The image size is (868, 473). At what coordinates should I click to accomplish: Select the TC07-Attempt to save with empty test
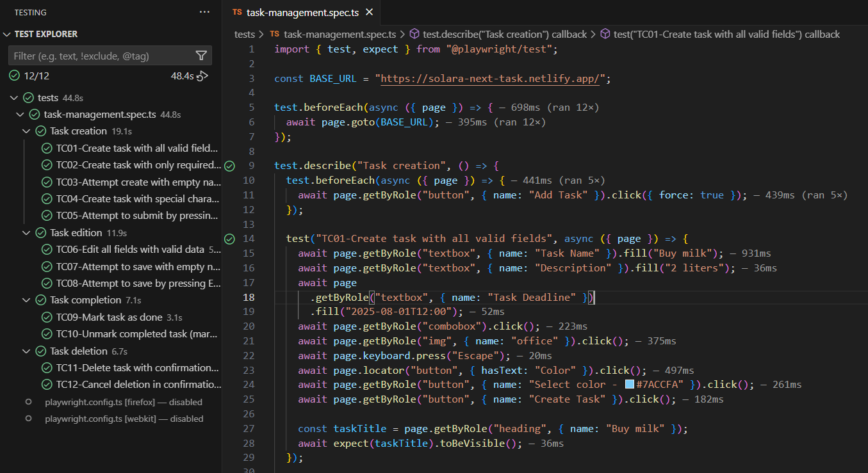click(x=138, y=266)
